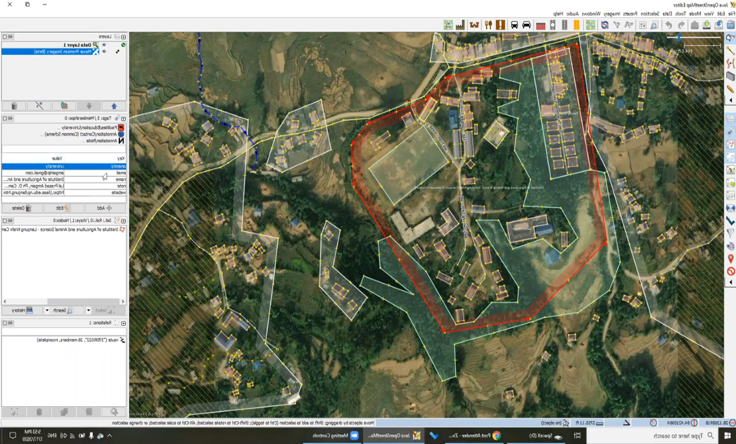Select the brown shop preset icon

(474, 25)
